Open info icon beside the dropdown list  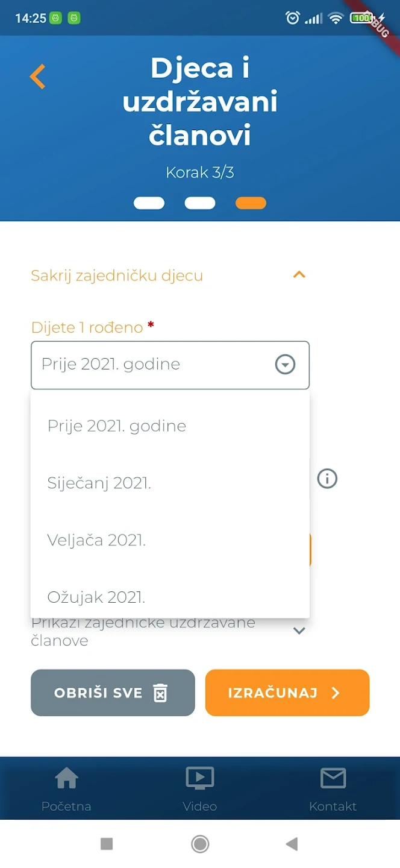click(327, 479)
